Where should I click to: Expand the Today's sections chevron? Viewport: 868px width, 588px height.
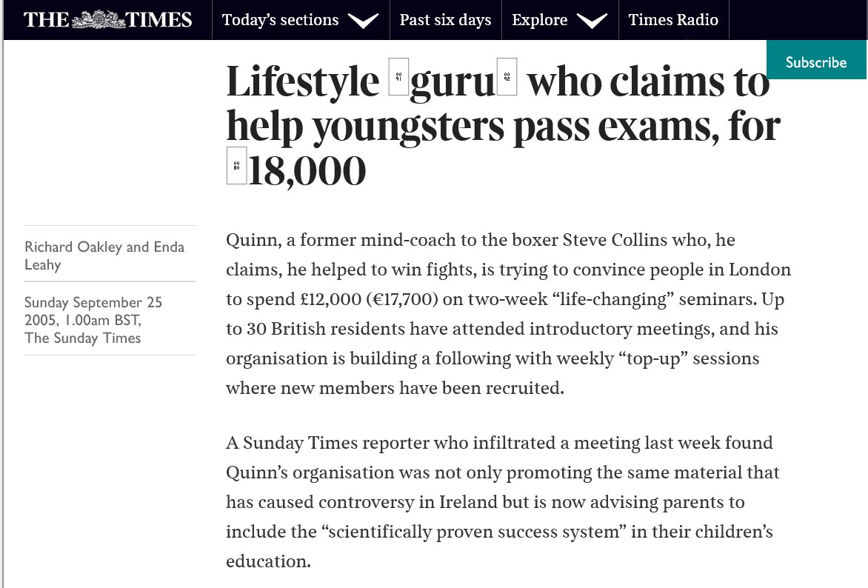pyautogui.click(x=363, y=21)
